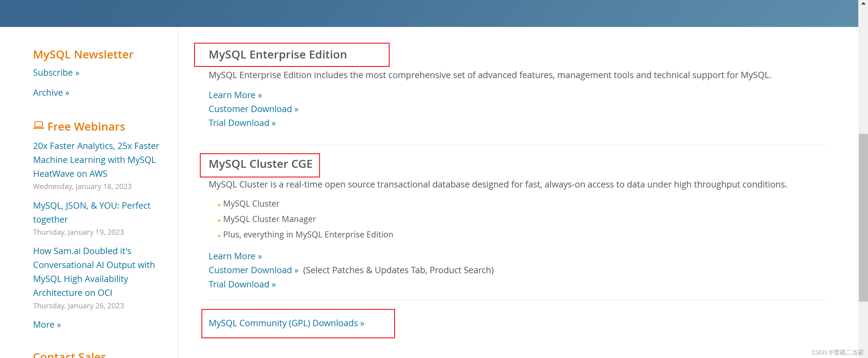Click the 'Select Patches & Updates Tab' note
Screen dimensions: 868x358
[398, 270]
